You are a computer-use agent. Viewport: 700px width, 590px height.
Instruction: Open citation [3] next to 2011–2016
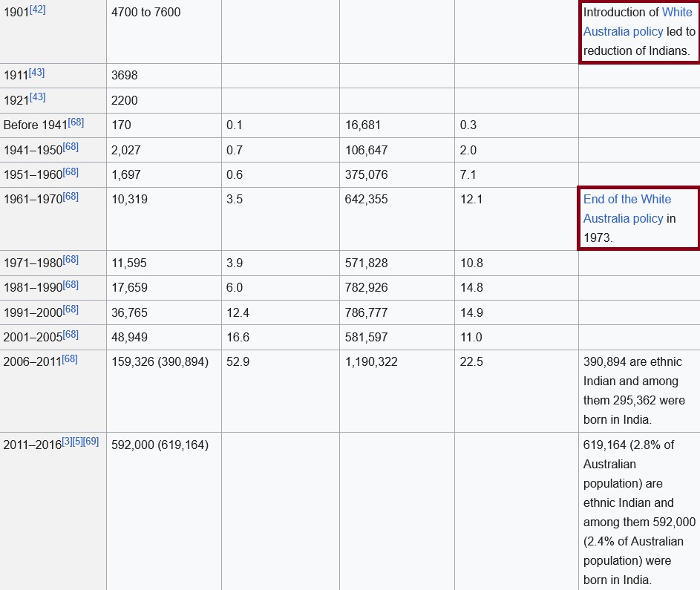pyautogui.click(x=67, y=441)
